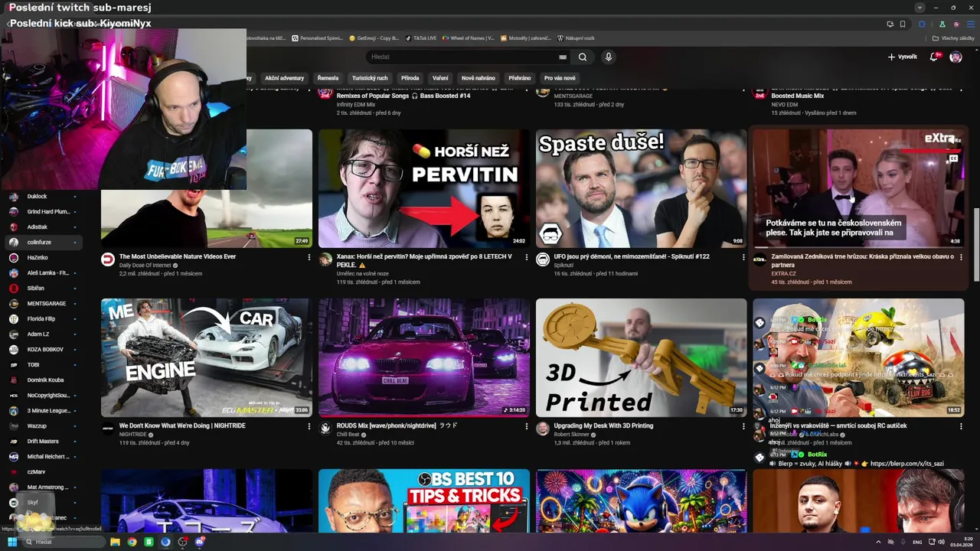Open the 3D Printed desk video thumbnail
The height and width of the screenshot is (551, 980).
click(x=641, y=357)
